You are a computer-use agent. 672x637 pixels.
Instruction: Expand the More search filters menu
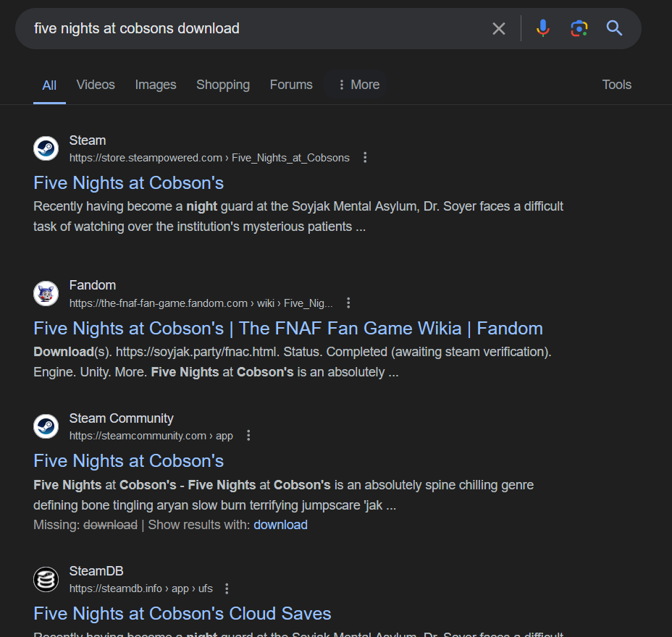coord(358,85)
